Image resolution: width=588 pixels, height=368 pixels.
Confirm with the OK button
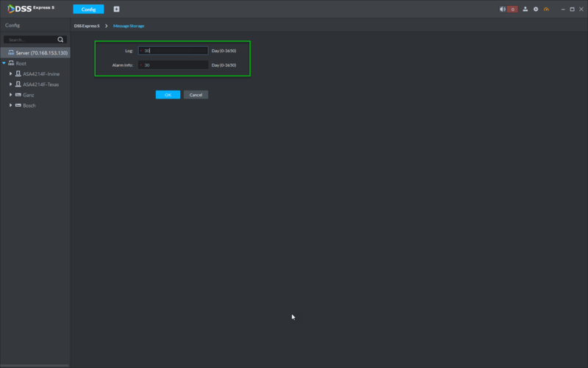[168, 95]
